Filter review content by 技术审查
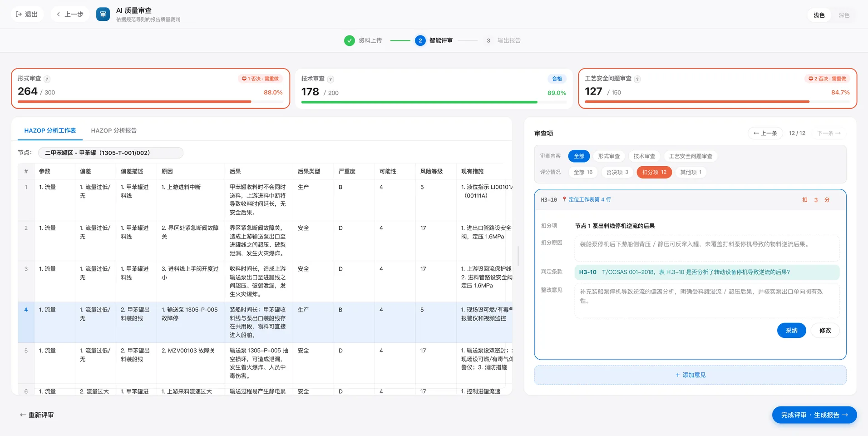 (x=644, y=156)
